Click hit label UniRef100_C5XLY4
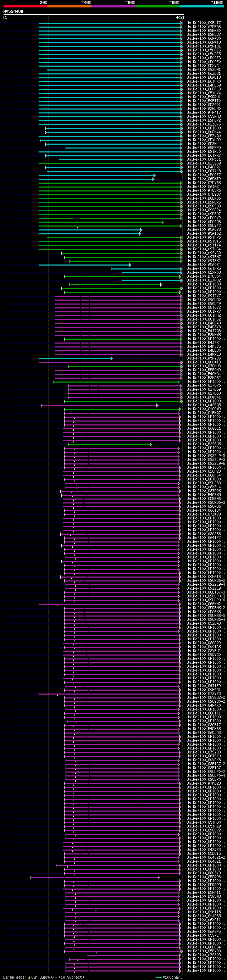The width and height of the screenshot is (227, 980). tap(203, 93)
